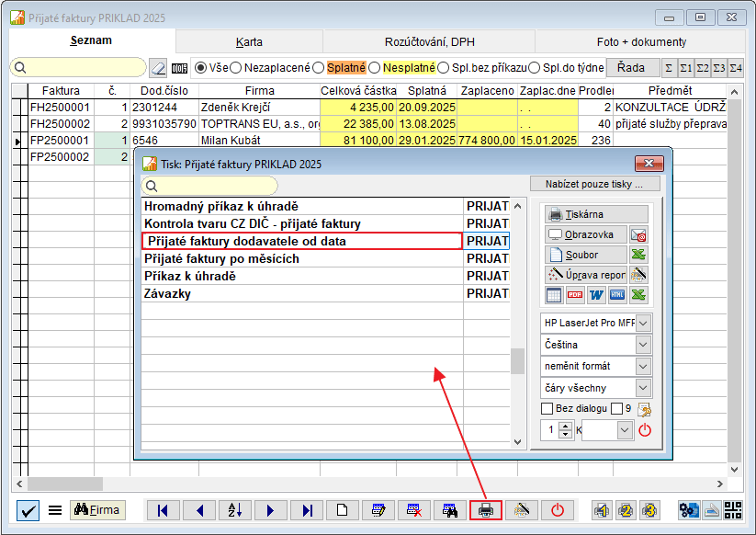Click the Nabízet pouze tisky button

(595, 184)
